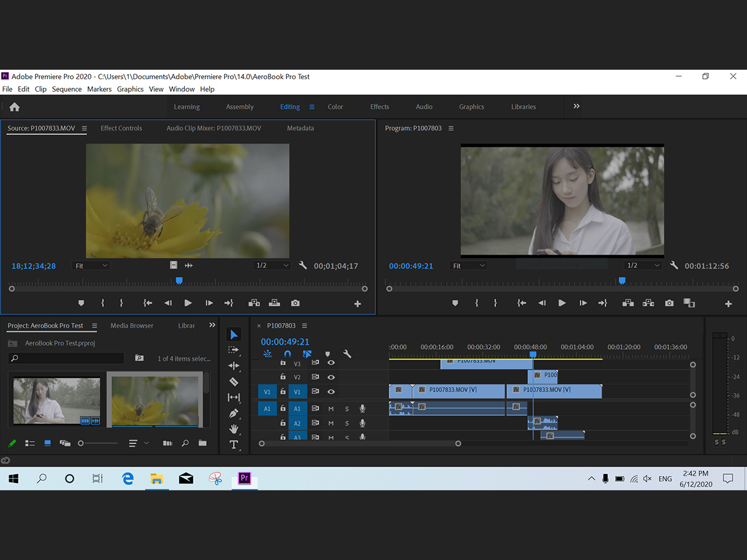The width and height of the screenshot is (747, 560).
Task: Select the Hand tool
Action: tap(234, 429)
